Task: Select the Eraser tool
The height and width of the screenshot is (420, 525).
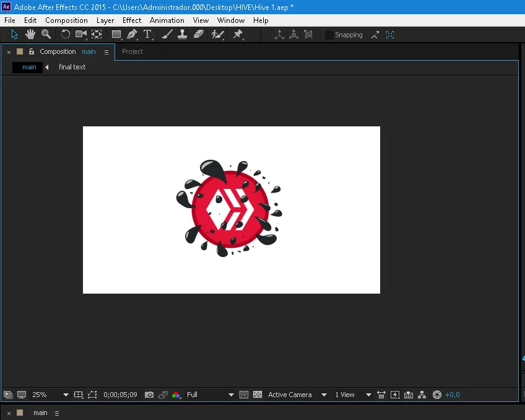Action: tap(199, 34)
